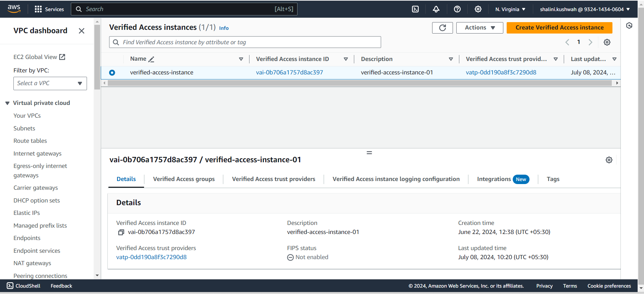Focus the top AWS search box
Viewport: 644px width, 294px height.
coord(184,9)
